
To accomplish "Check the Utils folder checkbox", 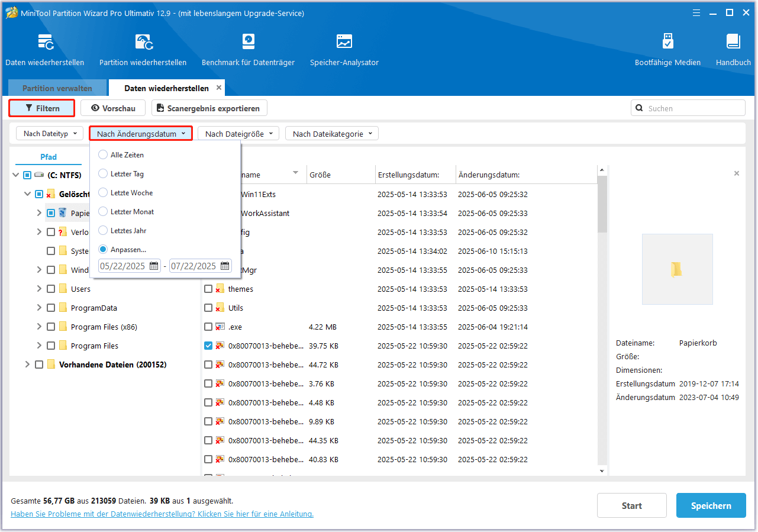I will click(x=208, y=308).
